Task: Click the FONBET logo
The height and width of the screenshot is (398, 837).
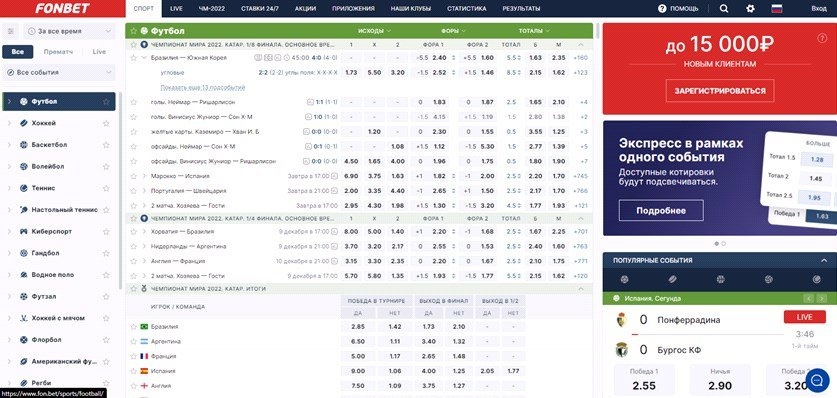Action: tap(62, 9)
